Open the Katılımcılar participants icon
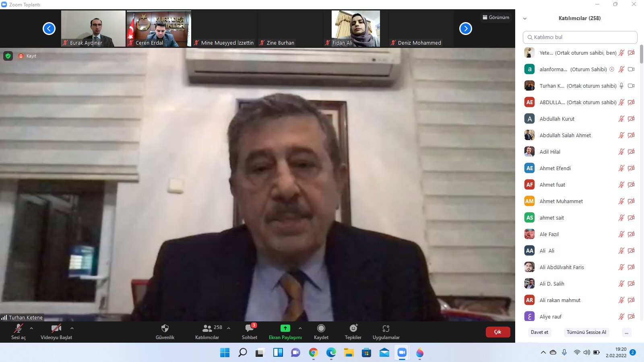The height and width of the screenshot is (362, 644). pos(207,329)
